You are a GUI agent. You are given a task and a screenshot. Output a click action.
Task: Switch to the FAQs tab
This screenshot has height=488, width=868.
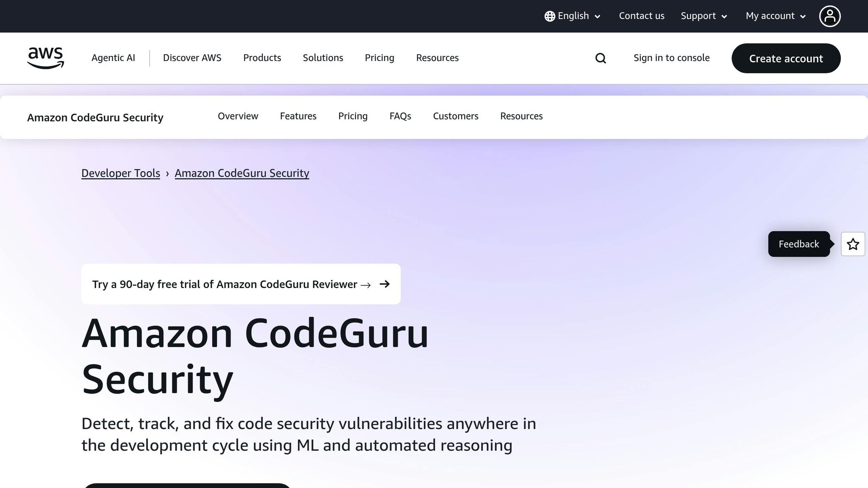click(400, 116)
